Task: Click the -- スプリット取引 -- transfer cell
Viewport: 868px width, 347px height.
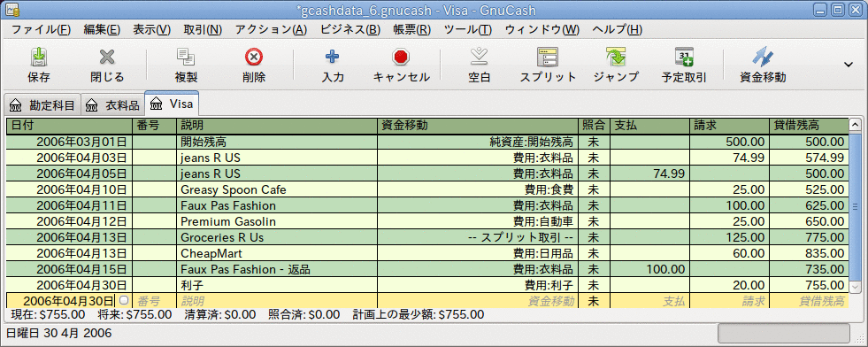Action: pos(477,237)
